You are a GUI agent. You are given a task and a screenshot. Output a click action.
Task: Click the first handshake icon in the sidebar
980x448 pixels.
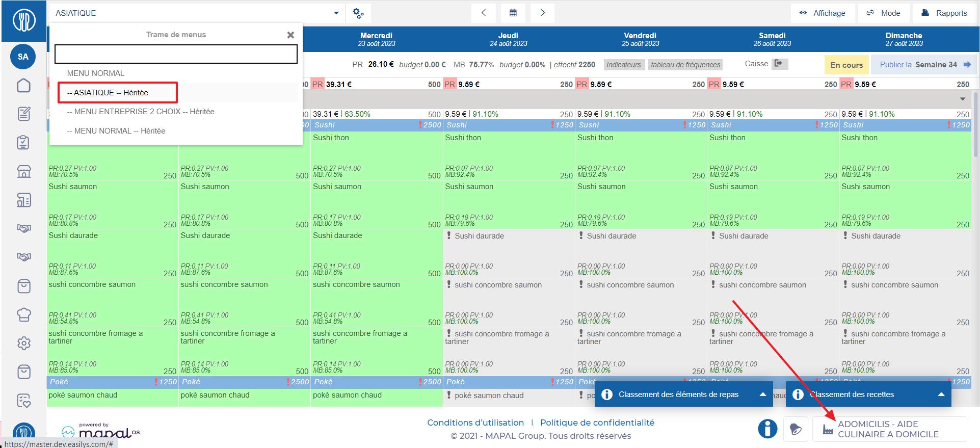coord(24,228)
